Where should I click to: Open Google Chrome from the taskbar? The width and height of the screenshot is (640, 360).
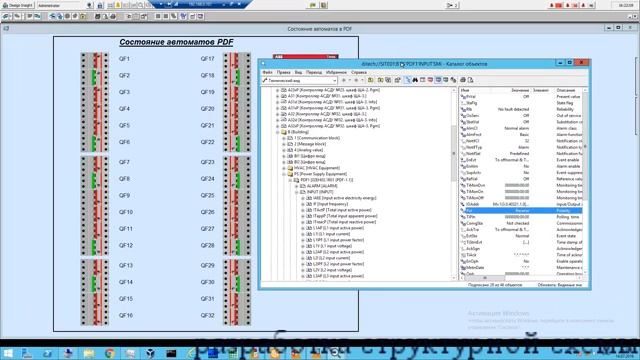(109, 353)
